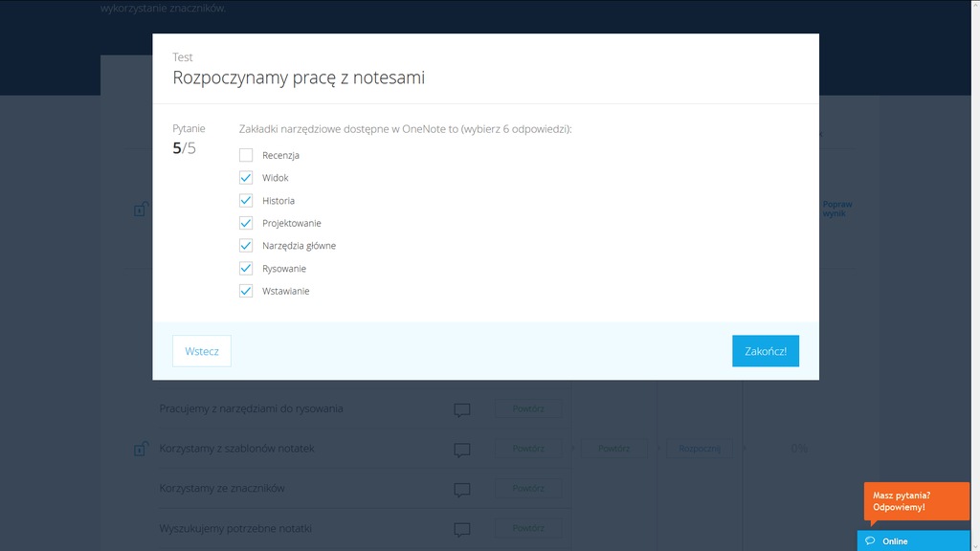Uncheck the Widok checkbox
This screenshot has height=551, width=980.
(x=246, y=178)
